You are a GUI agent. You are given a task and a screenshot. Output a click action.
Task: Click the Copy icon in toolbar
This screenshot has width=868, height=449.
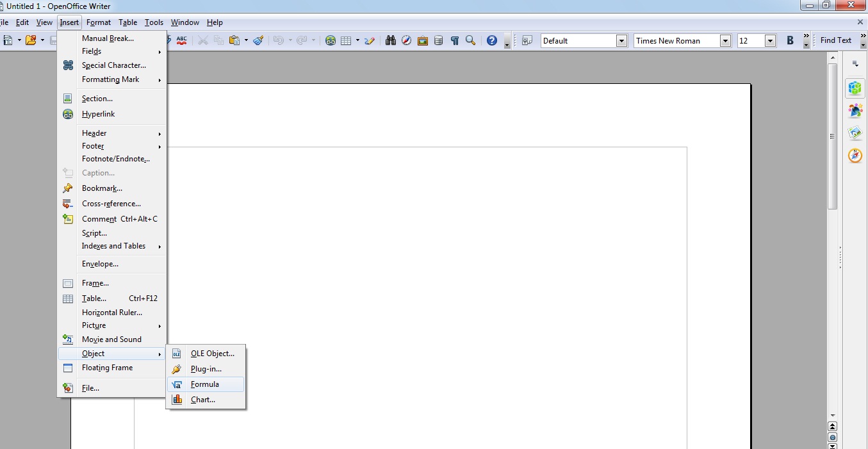(x=219, y=40)
